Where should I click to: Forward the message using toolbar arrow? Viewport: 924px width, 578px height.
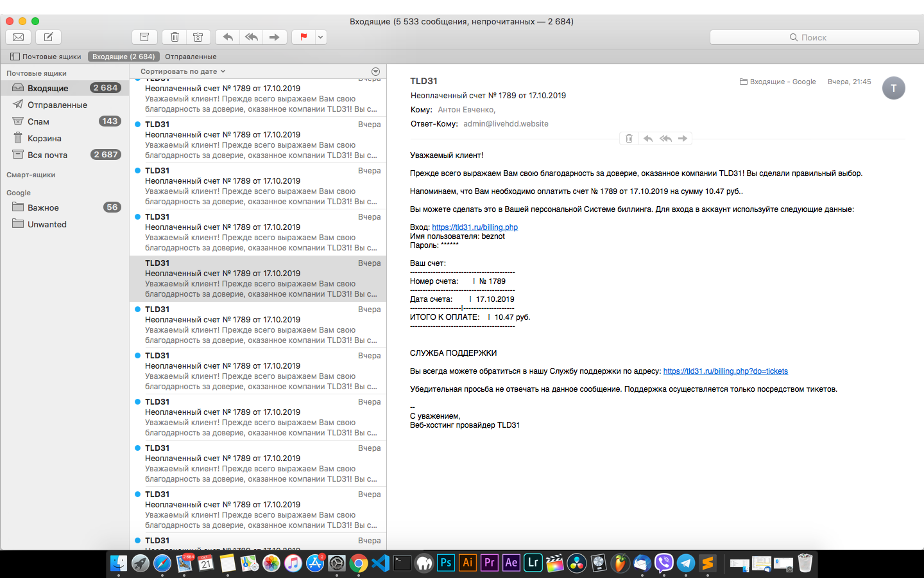point(274,37)
